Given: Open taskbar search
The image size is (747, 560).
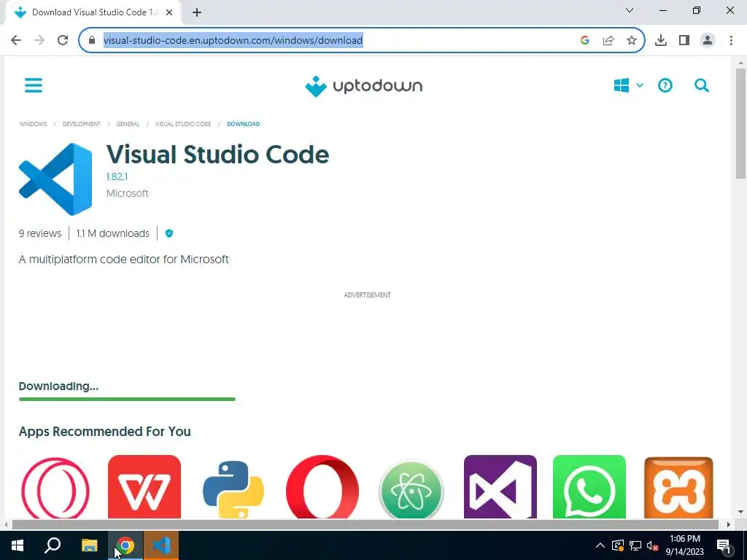Looking at the screenshot, I should pyautogui.click(x=53, y=545).
